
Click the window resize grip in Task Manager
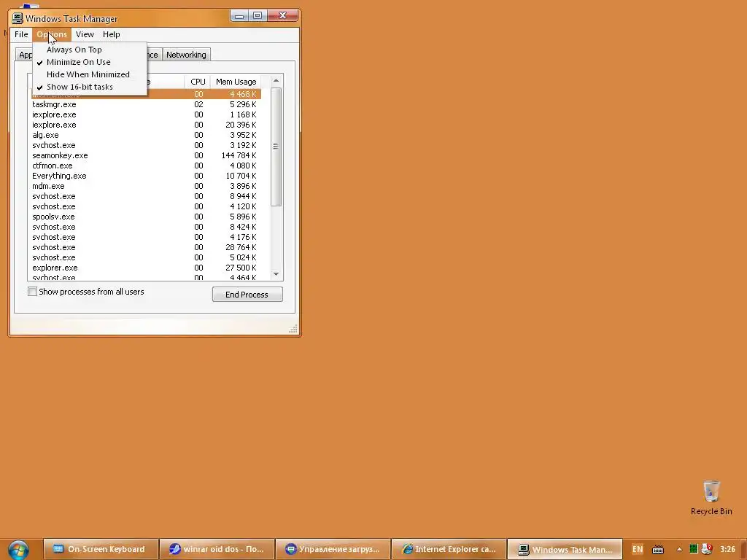[293, 329]
